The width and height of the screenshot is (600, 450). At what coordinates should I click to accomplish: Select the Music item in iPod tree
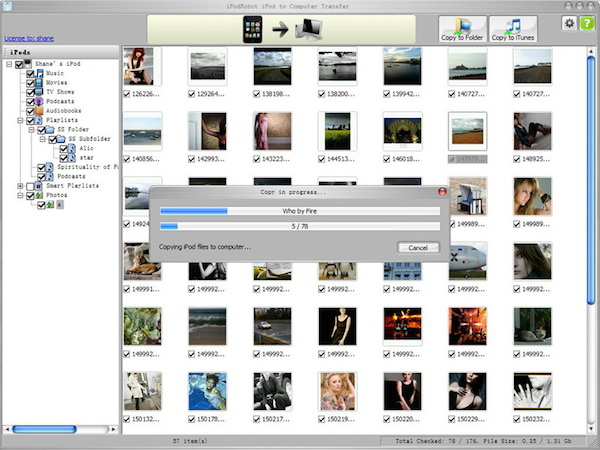click(54, 74)
